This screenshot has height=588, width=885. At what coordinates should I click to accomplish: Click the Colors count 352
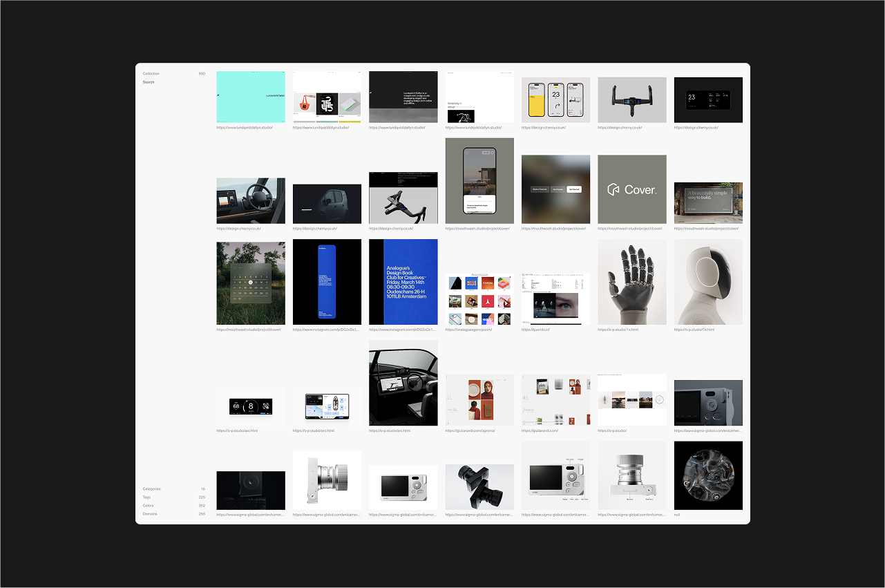tap(202, 506)
